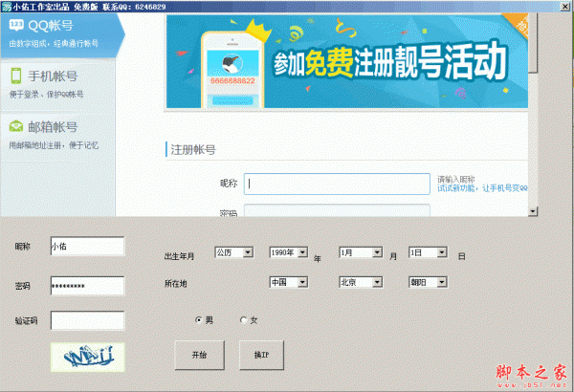Click the captcha image to refresh it
This screenshot has height=392, width=574.
88,358
